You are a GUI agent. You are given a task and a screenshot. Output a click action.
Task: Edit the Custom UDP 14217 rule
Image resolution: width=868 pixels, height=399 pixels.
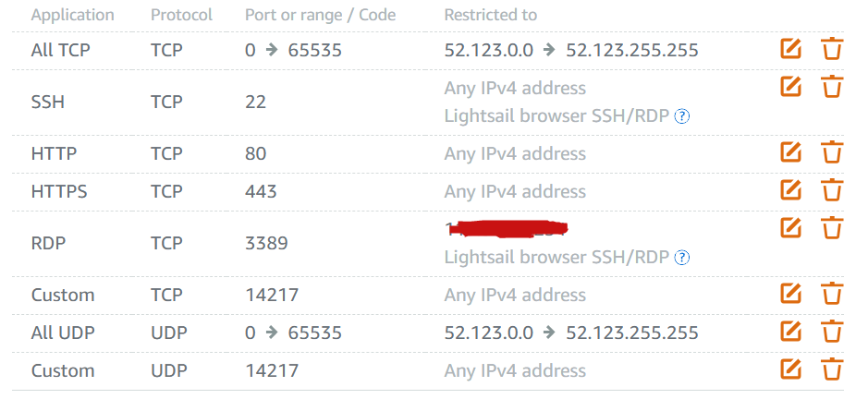[x=790, y=368]
